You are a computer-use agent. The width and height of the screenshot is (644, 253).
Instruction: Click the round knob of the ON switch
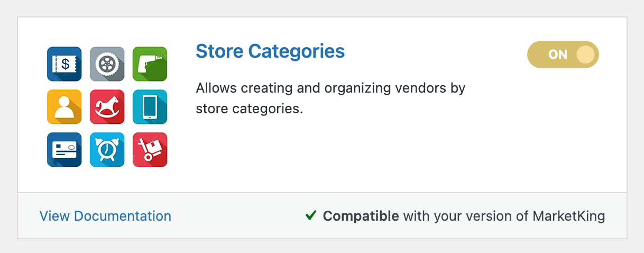[x=585, y=55]
